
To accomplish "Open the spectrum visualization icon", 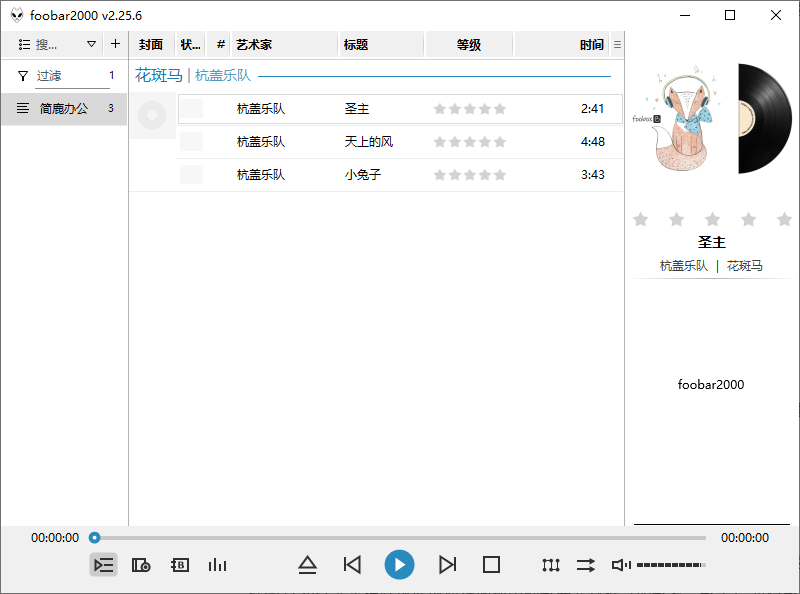I will coord(217,565).
